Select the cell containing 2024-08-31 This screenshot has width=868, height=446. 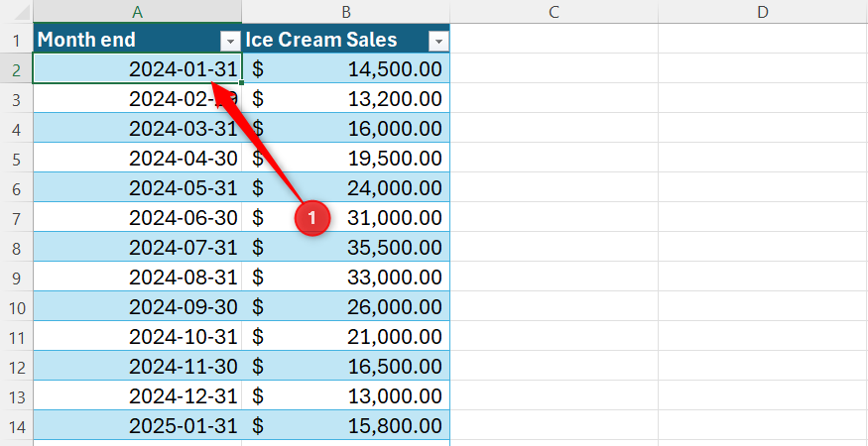pos(137,278)
